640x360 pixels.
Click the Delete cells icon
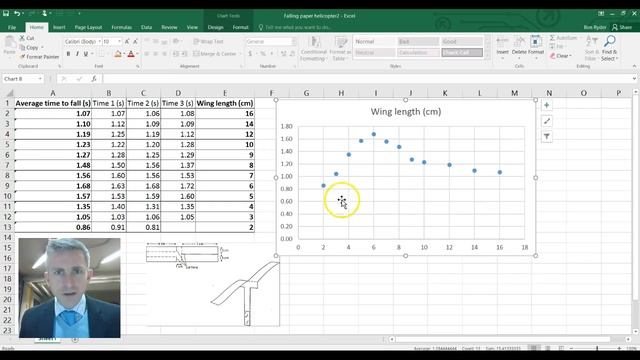(x=519, y=42)
